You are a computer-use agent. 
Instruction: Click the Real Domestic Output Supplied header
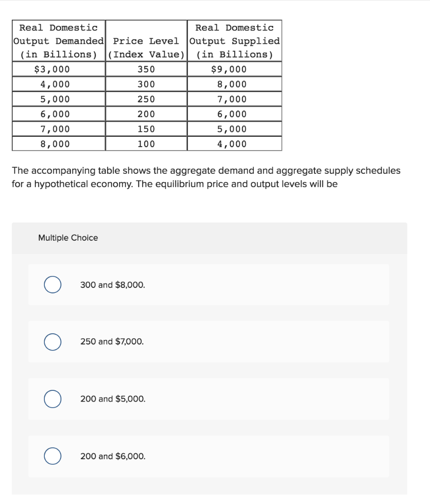point(233,41)
